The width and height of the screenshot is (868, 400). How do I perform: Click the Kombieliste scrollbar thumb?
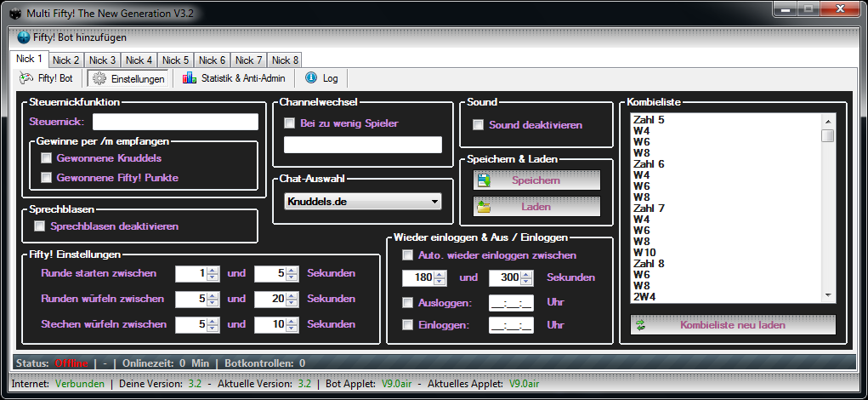coord(827,135)
